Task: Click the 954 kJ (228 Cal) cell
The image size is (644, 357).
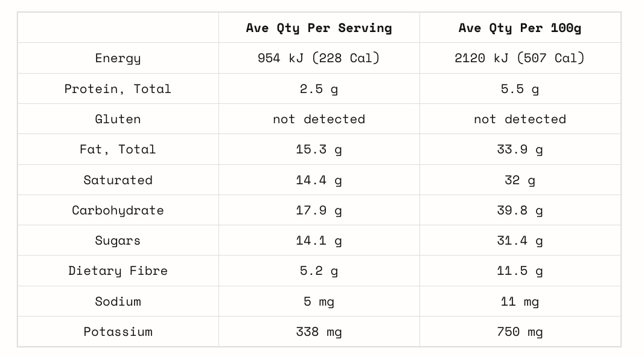Action: [x=319, y=58]
